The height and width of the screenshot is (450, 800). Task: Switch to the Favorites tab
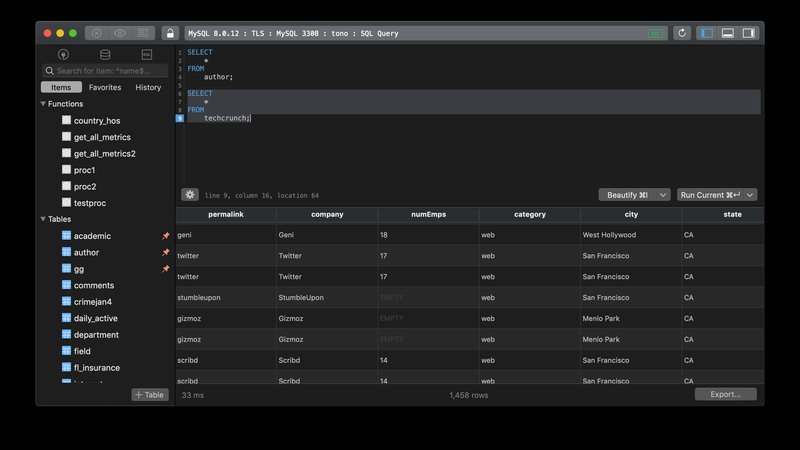105,87
